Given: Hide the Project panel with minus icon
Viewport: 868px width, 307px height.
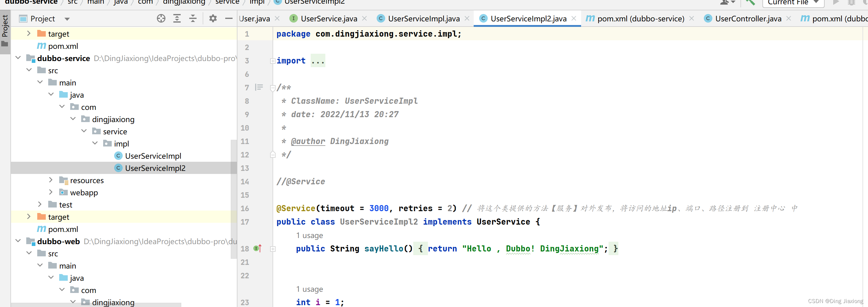Looking at the screenshot, I should pos(229,19).
